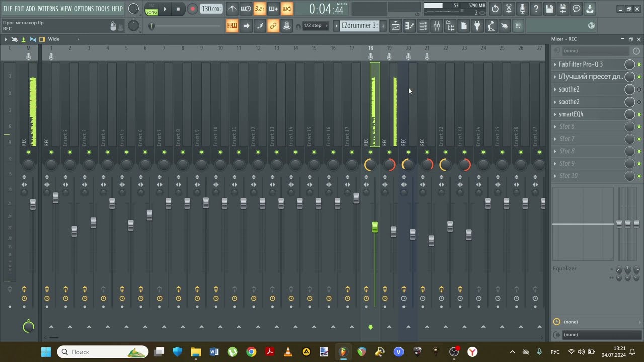644x362 pixels.
Task: Open the FILE menu
Action: [x=8, y=9]
